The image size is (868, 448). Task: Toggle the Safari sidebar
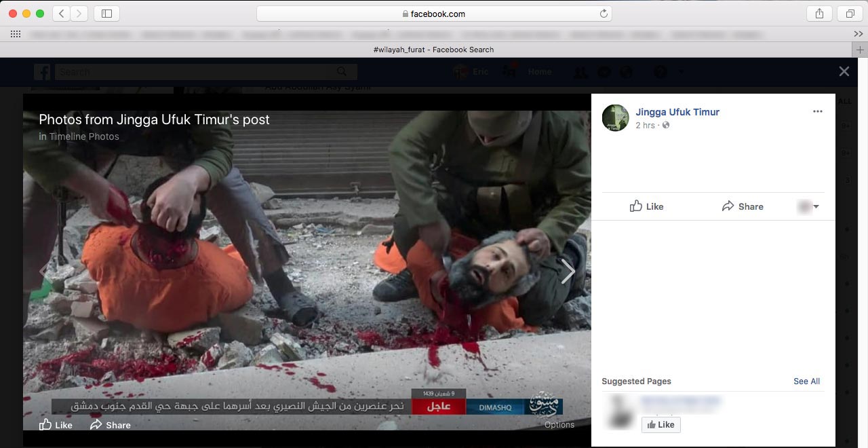coord(106,14)
